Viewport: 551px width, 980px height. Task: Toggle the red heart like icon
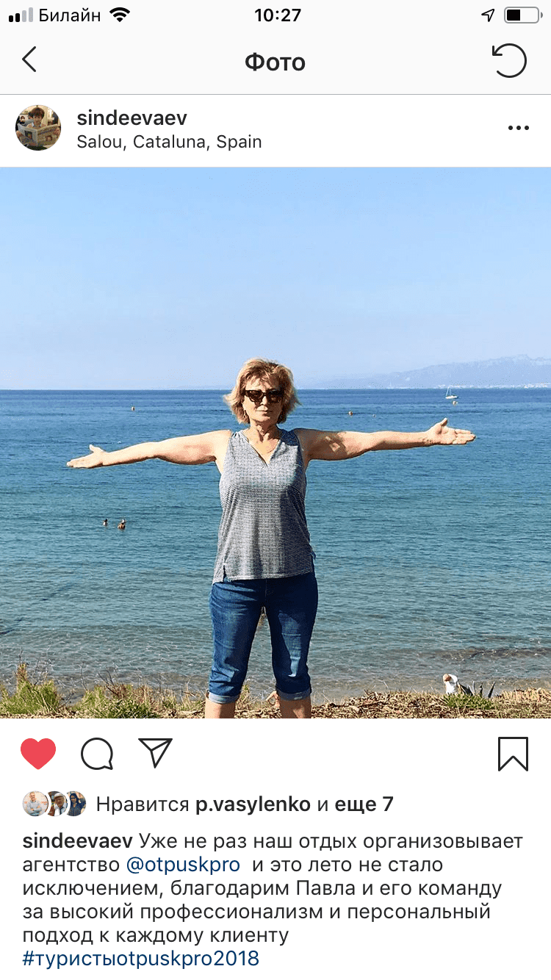[x=38, y=754]
